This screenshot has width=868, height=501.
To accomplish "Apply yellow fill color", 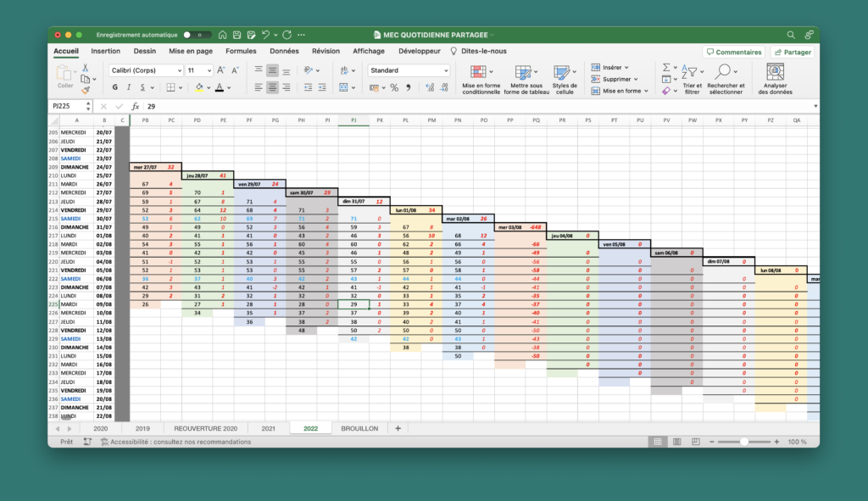I will pos(198,87).
